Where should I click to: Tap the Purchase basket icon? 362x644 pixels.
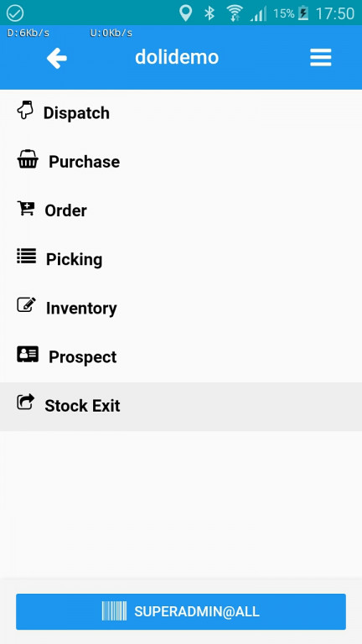[x=28, y=159]
